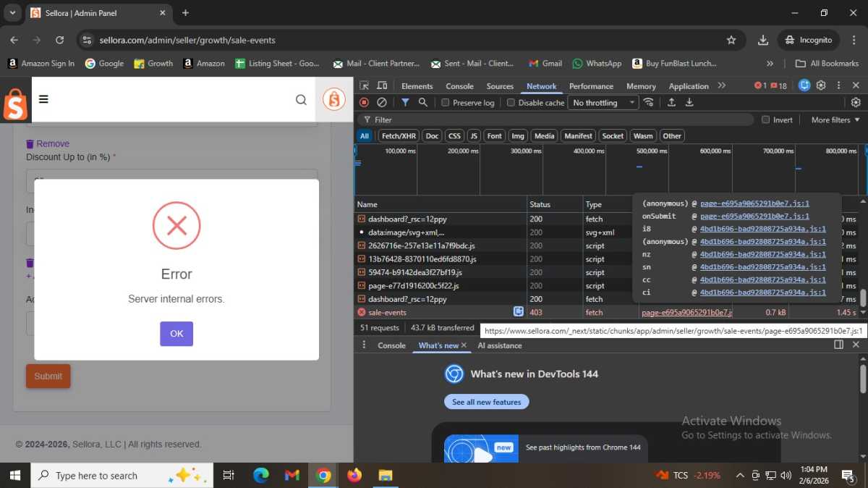Click the export HAR download icon

click(689, 103)
